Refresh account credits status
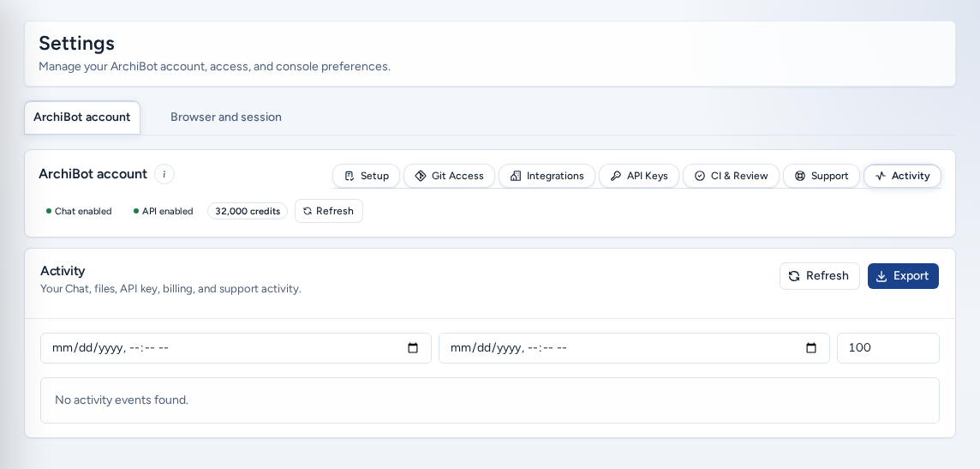This screenshot has width=980, height=469. pyautogui.click(x=329, y=211)
